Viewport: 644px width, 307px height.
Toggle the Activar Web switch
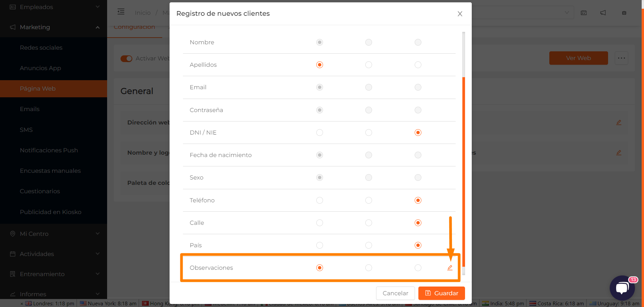click(127, 59)
